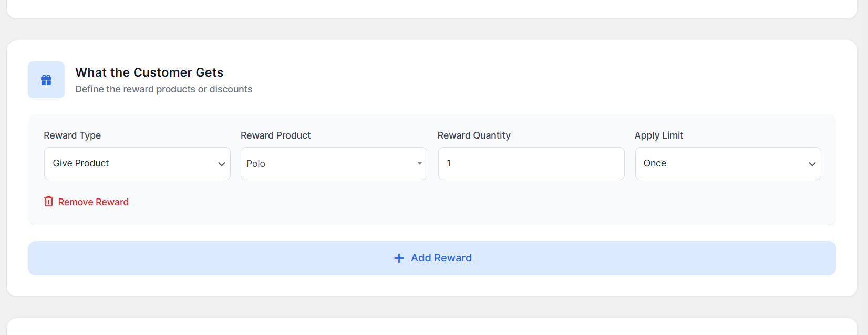Viewport: 868px width, 335px height.
Task: Click the plus icon in Add Reward
Action: (x=399, y=258)
